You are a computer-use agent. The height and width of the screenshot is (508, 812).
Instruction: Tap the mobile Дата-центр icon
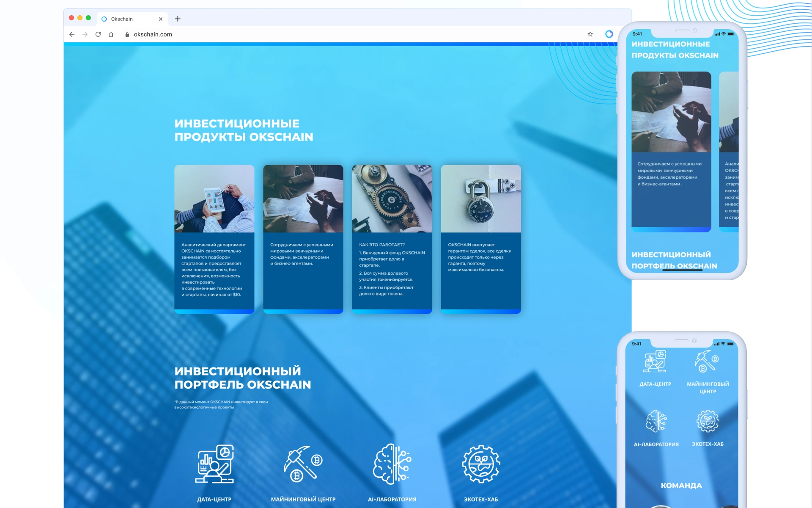655,361
